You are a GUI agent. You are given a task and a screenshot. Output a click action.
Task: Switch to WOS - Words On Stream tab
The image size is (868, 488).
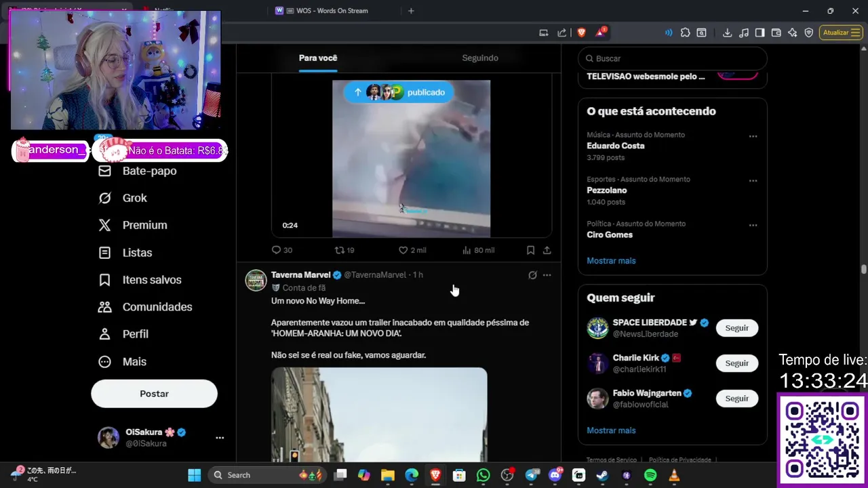(332, 11)
